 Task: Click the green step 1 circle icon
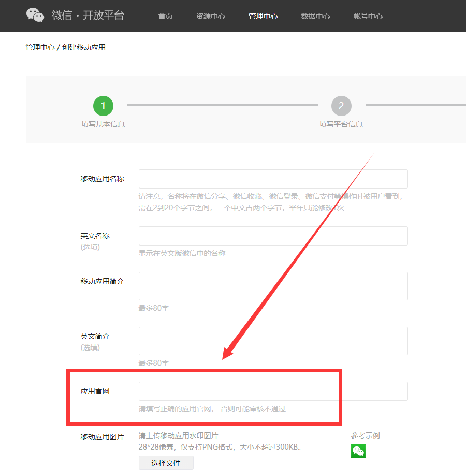point(103,106)
